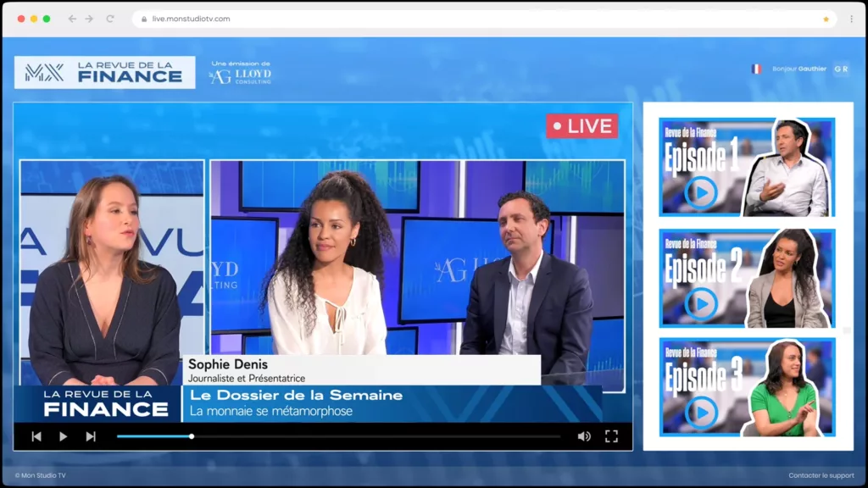868x488 pixels.
Task: Play Episode 1 from the sidebar
Action: tap(700, 192)
